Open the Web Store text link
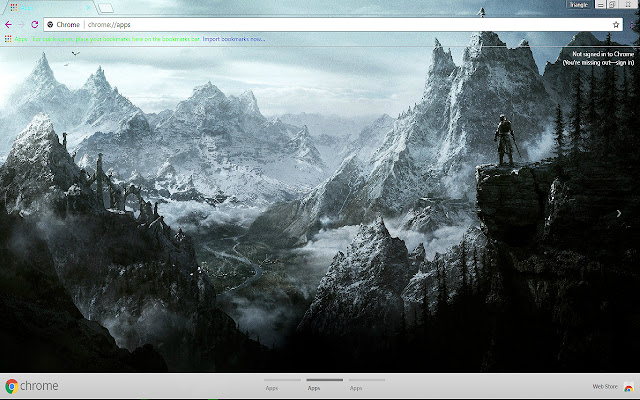The height and width of the screenshot is (400, 640). pyautogui.click(x=605, y=386)
